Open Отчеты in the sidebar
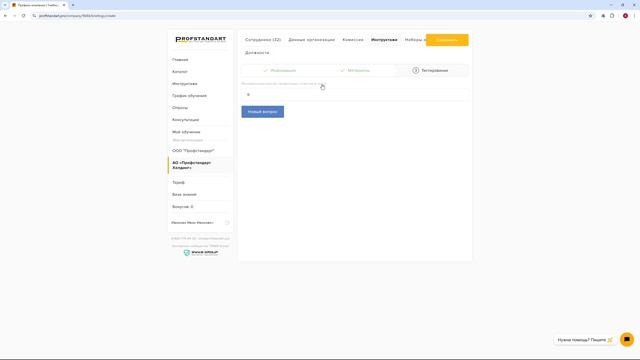 pyautogui.click(x=180, y=108)
